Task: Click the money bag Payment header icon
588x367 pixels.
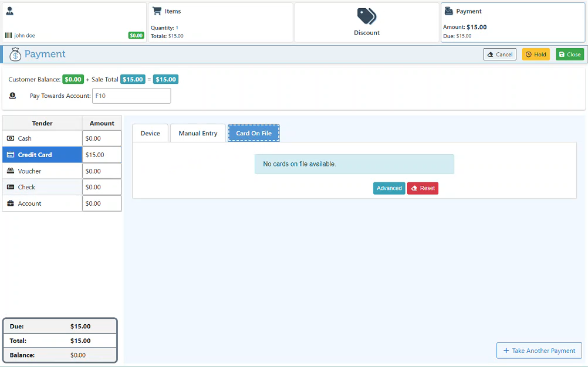Action: coord(15,55)
